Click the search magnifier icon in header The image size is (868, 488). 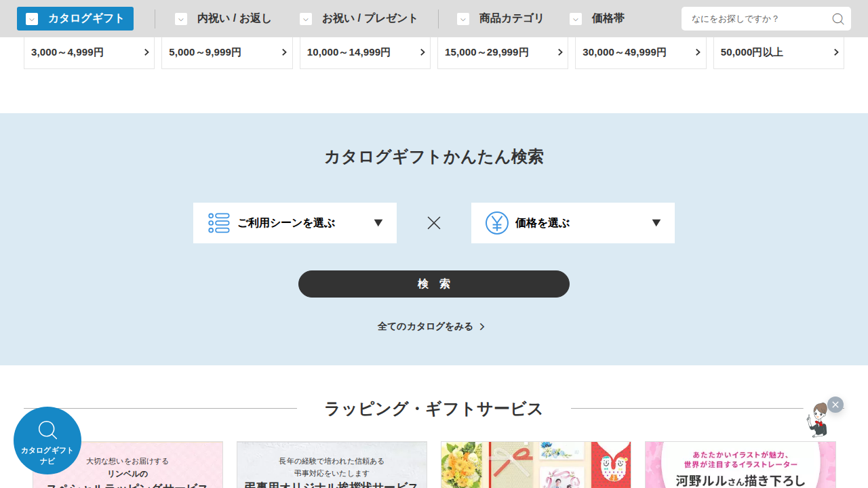838,19
